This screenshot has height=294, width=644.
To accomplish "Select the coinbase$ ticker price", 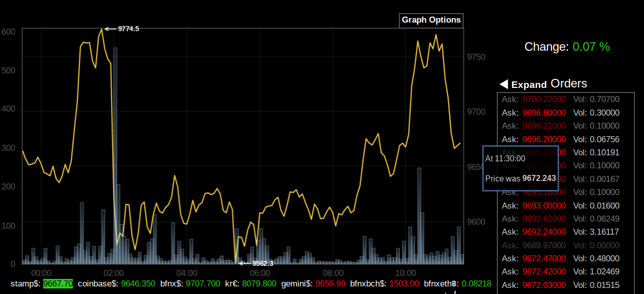I will tap(137, 283).
